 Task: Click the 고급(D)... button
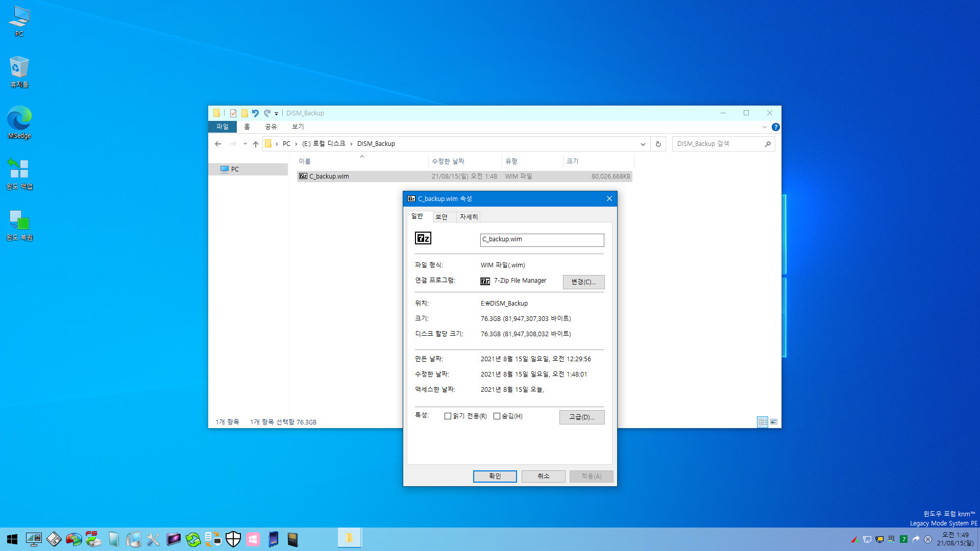(582, 417)
